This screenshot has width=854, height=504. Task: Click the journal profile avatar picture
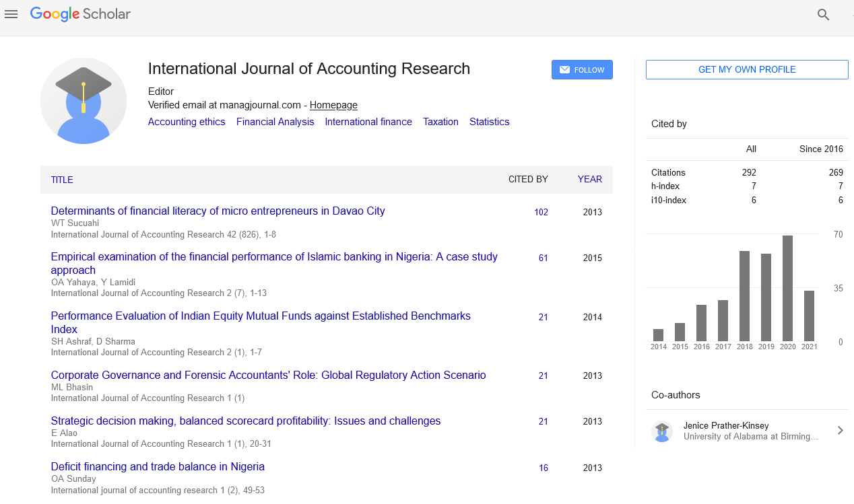(x=84, y=101)
